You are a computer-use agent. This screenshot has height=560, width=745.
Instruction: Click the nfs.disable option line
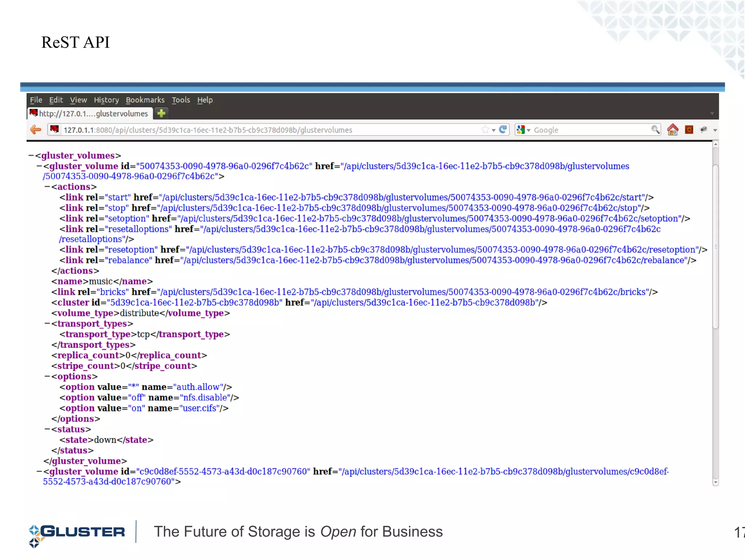coord(149,398)
